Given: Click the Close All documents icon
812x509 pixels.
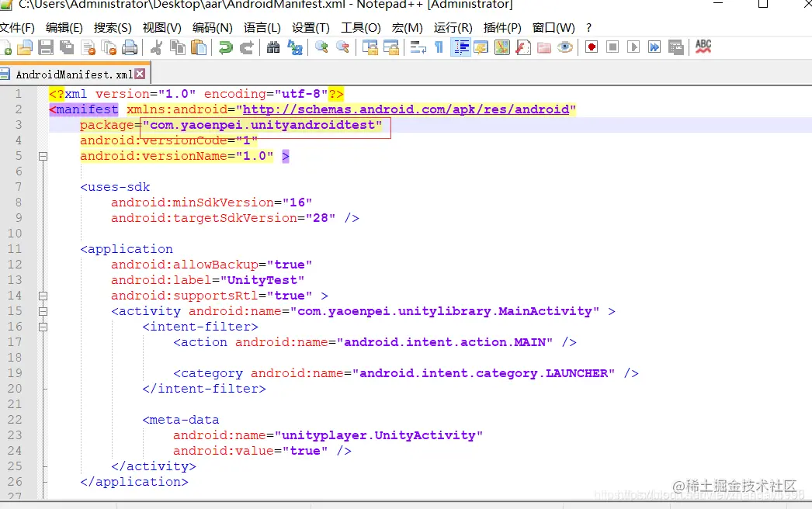Looking at the screenshot, I should [x=109, y=47].
